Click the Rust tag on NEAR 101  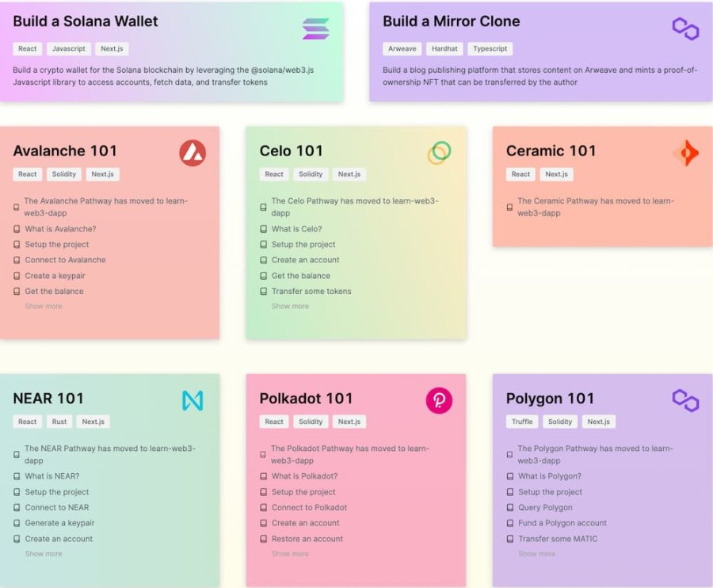click(59, 422)
